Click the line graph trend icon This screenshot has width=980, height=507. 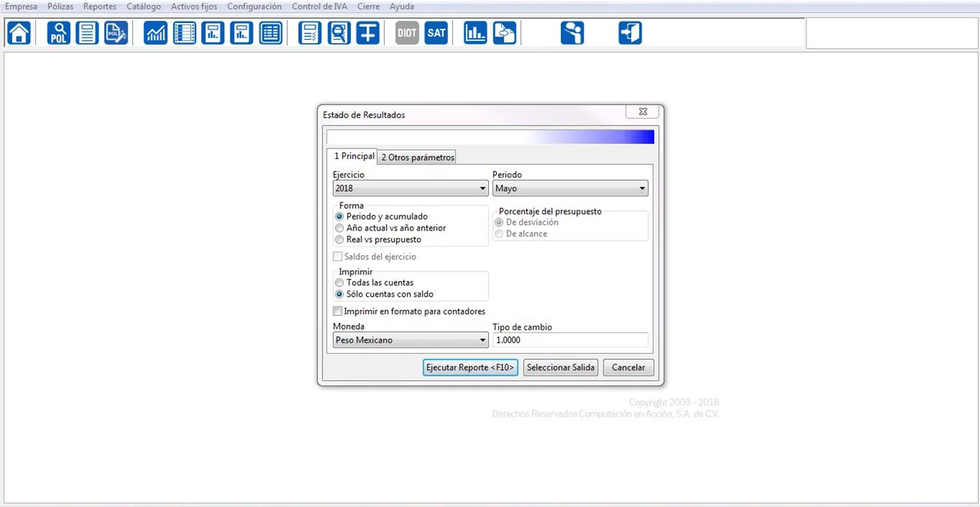(155, 33)
